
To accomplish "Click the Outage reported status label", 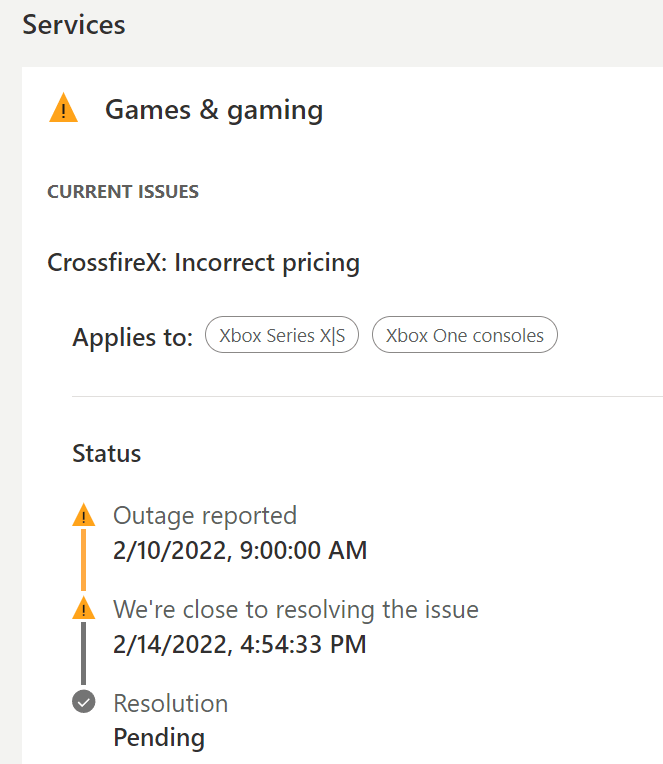I will click(x=205, y=516).
